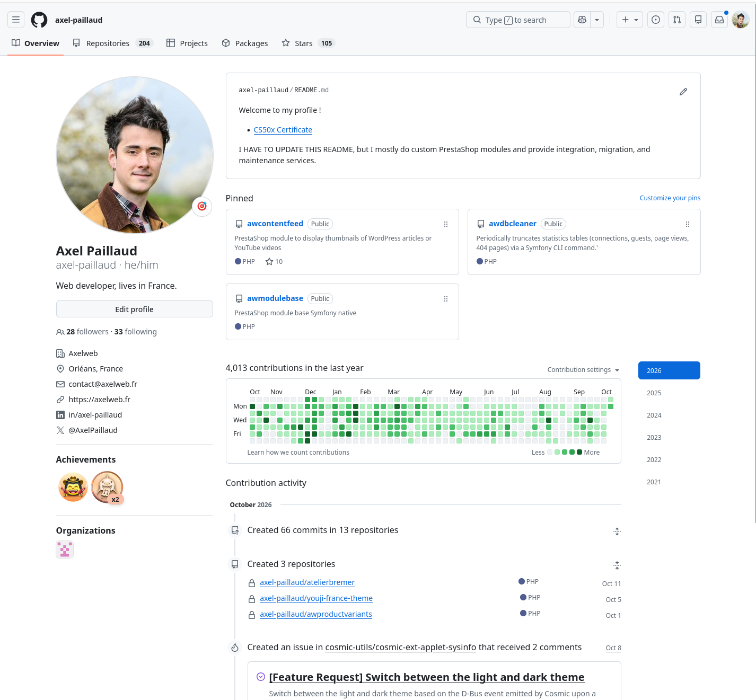
Task: Grab drag handle on awdbcleaner pin
Action: [688, 224]
